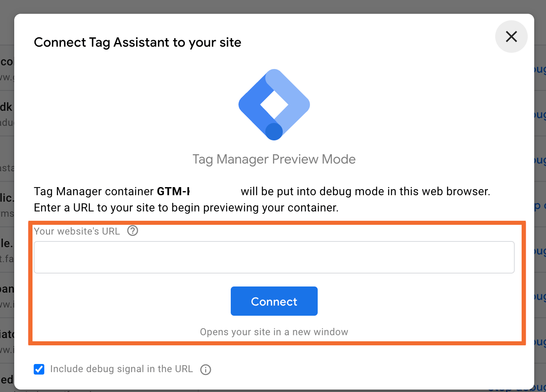Uncheck the Include debug signal checkbox
The width and height of the screenshot is (546, 392).
tap(39, 369)
